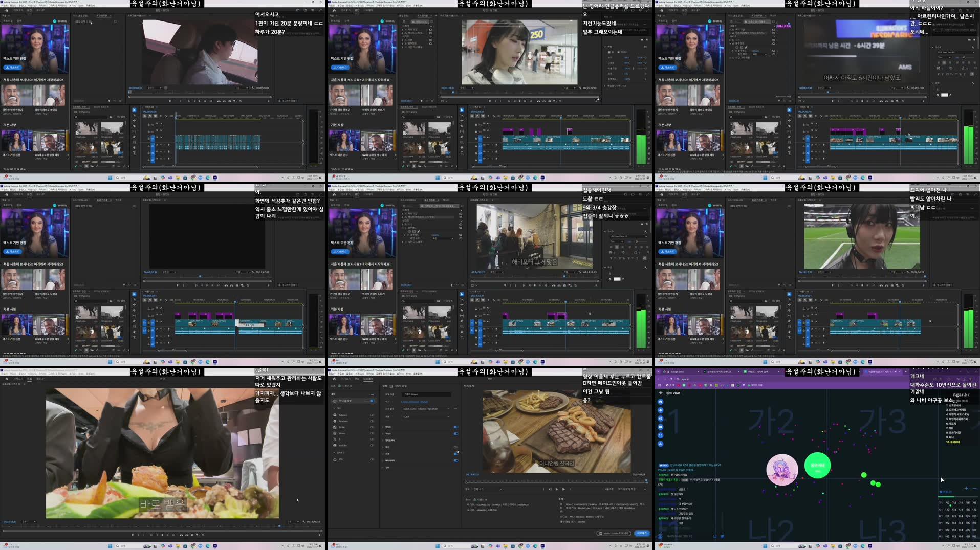
Task: Click TikTok icon in export destination list
Action: [335, 427]
